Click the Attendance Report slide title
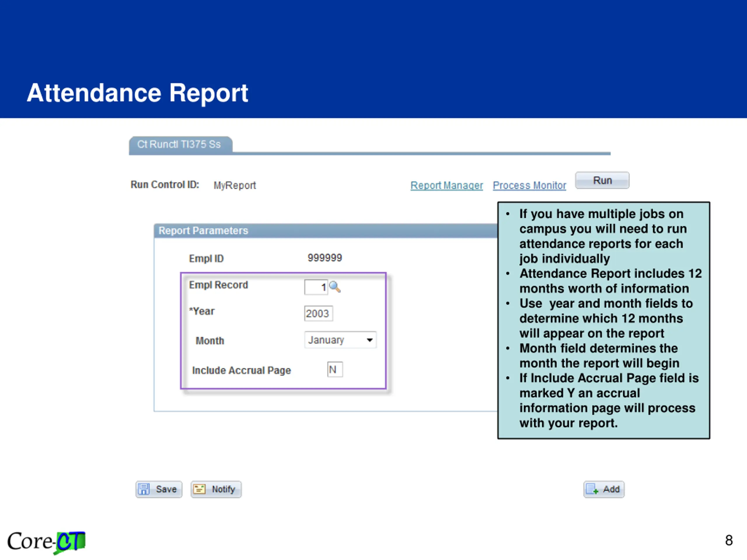Image resolution: width=747 pixels, height=560 pixels. pyautogui.click(x=137, y=93)
